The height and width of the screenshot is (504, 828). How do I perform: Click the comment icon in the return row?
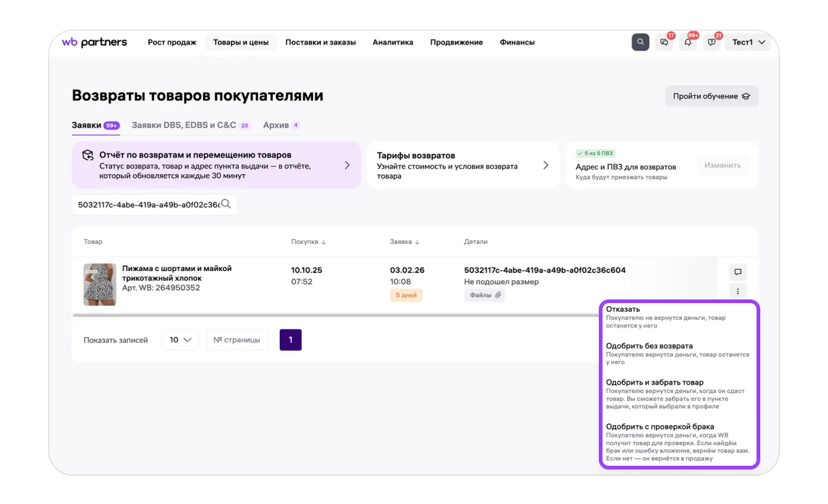737,272
